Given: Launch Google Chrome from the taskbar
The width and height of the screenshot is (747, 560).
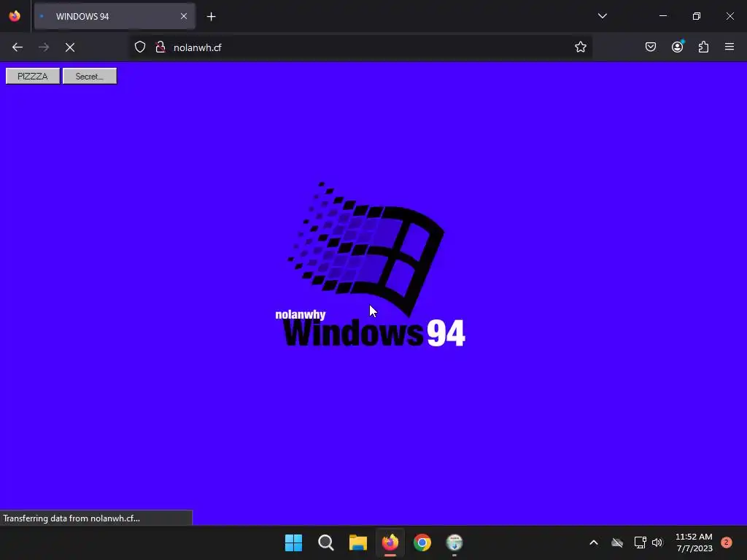Looking at the screenshot, I should (422, 542).
